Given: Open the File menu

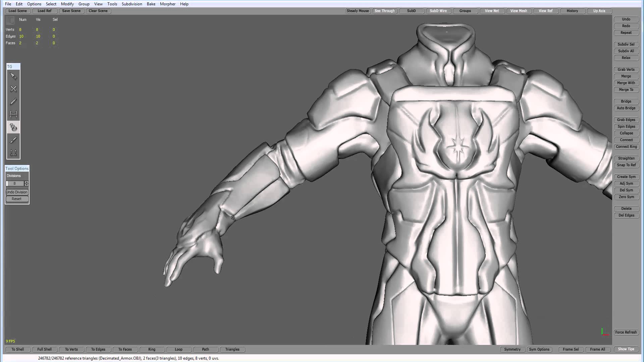Looking at the screenshot, I should point(8,4).
